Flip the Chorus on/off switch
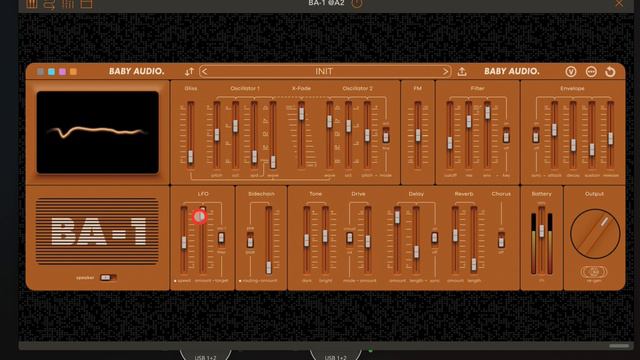Viewport: 640px width, 360px height. (501, 240)
